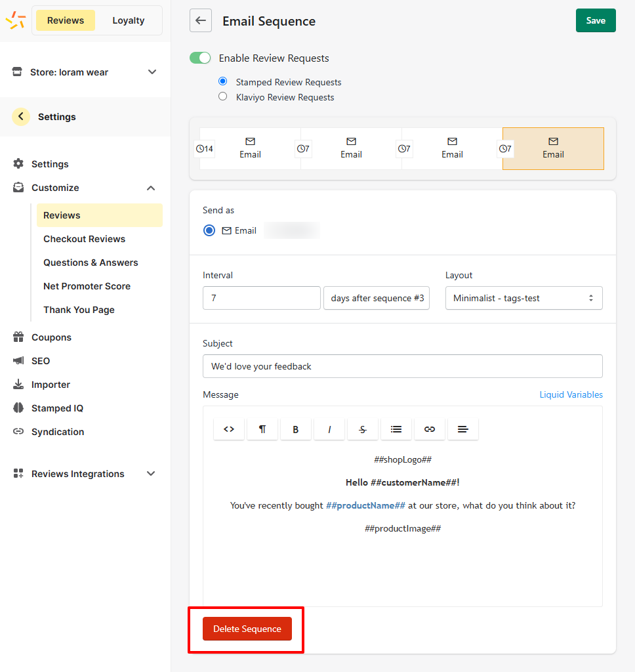Click the Subject field with feedback text

pos(402,366)
